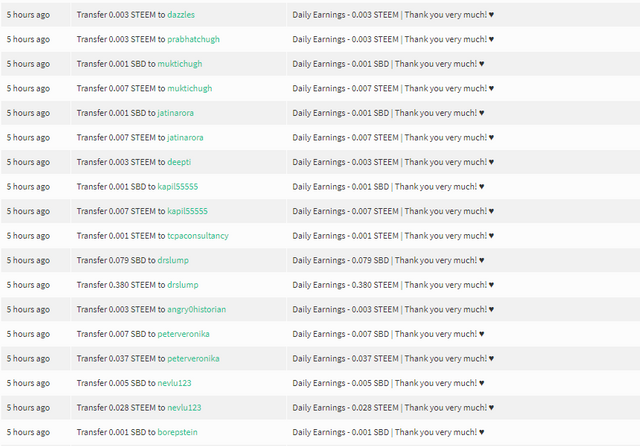Click '5 hours ago' in the borepstein row
Screen dimensions: 640x446
coord(28,432)
